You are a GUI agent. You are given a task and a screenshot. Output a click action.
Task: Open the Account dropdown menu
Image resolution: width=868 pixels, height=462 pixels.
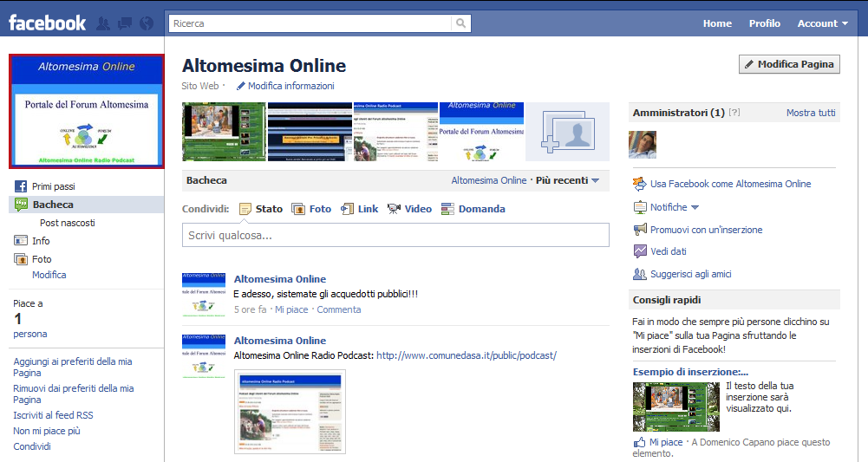[x=822, y=23]
